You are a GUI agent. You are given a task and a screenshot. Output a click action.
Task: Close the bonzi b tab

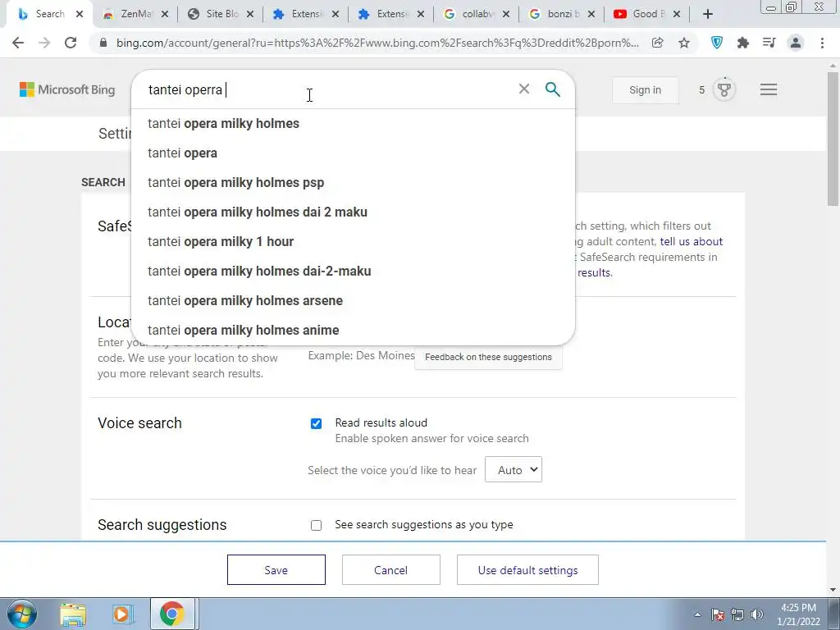click(591, 14)
